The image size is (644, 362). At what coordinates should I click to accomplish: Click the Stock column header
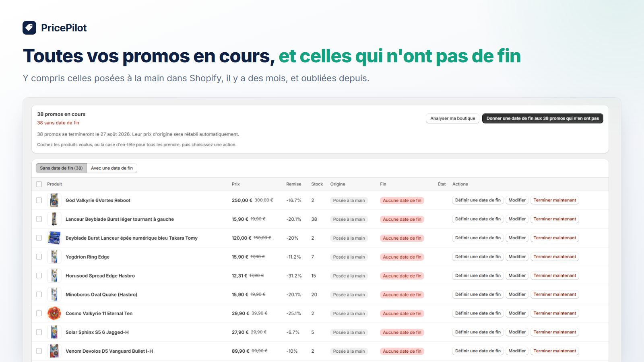tap(317, 184)
